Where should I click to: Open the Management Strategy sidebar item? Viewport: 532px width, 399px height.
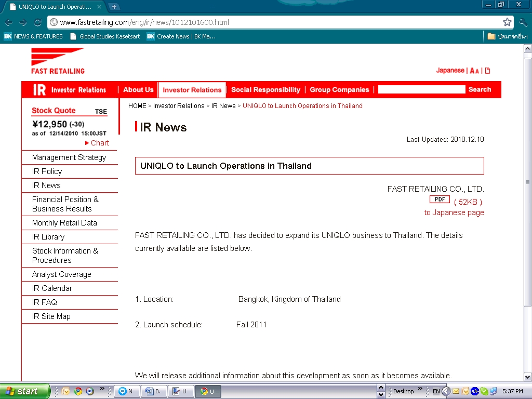coord(70,157)
